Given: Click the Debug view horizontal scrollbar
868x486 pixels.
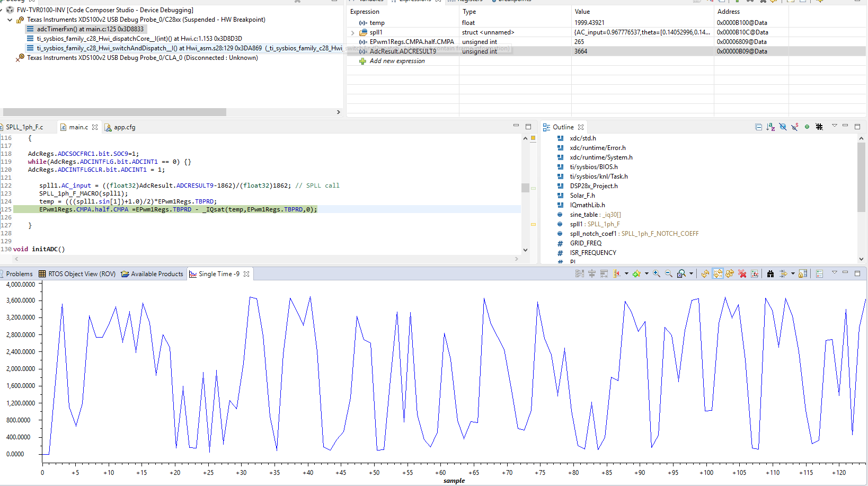Looking at the screenshot, I should click(x=114, y=112).
